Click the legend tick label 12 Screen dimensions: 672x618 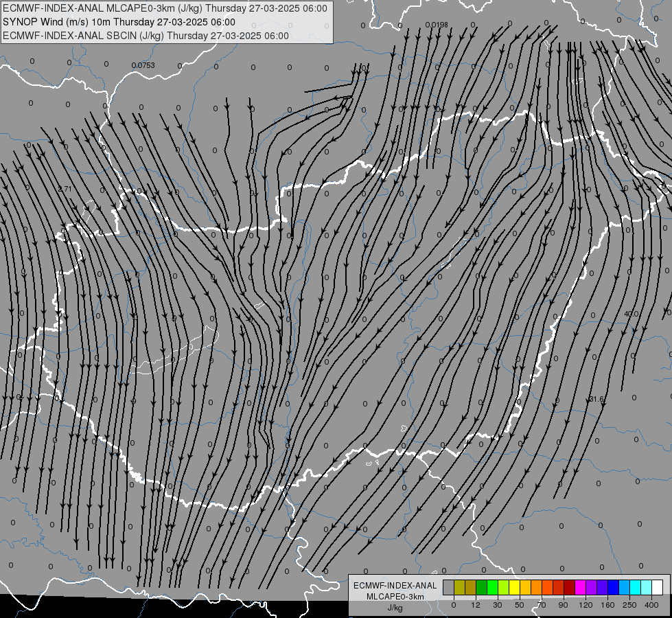pyautogui.click(x=476, y=605)
